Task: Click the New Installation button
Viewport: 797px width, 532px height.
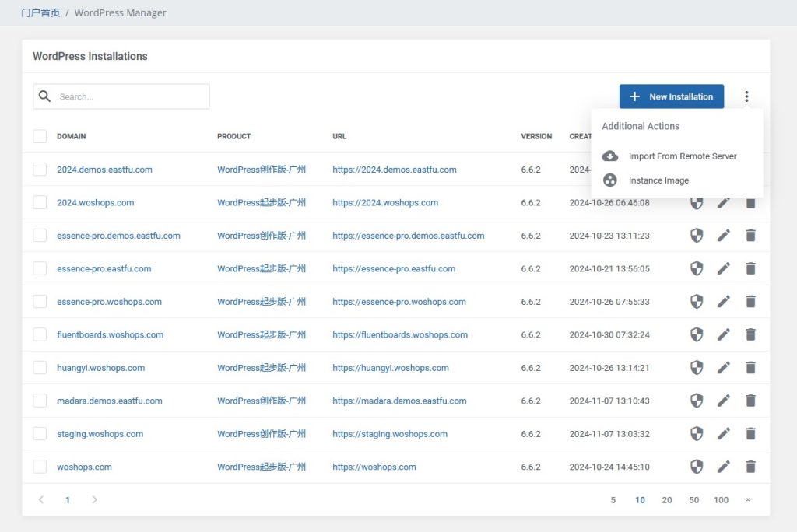Action: point(671,96)
